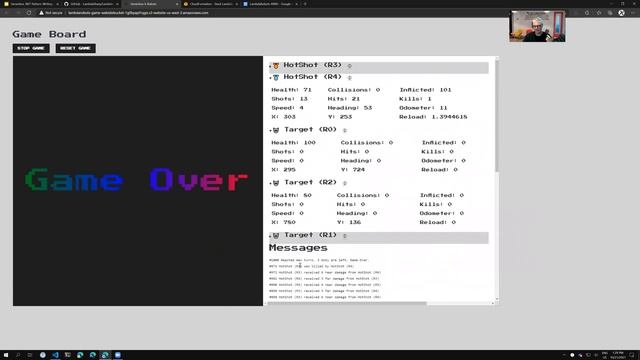Open Task View on the taskbar
The height and width of the screenshot is (360, 640).
[30, 355]
